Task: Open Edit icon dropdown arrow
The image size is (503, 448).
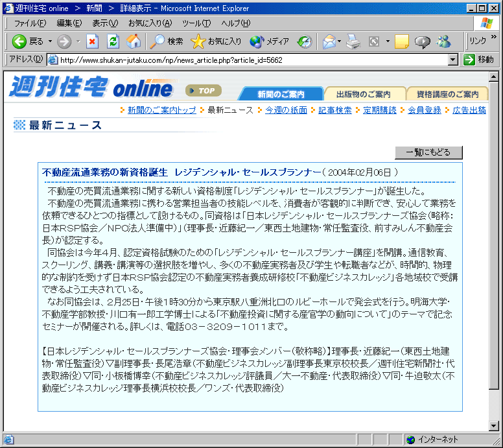Action: (x=388, y=41)
